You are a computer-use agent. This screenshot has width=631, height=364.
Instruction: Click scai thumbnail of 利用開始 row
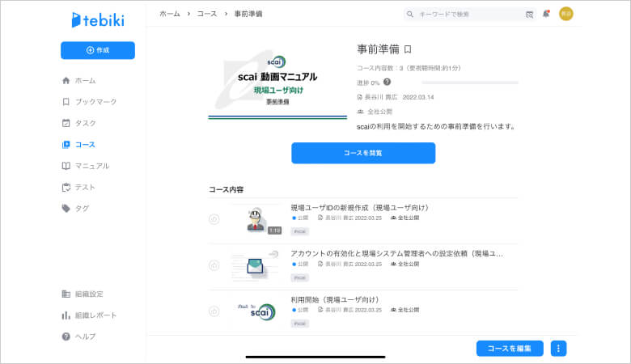pyautogui.click(x=255, y=311)
